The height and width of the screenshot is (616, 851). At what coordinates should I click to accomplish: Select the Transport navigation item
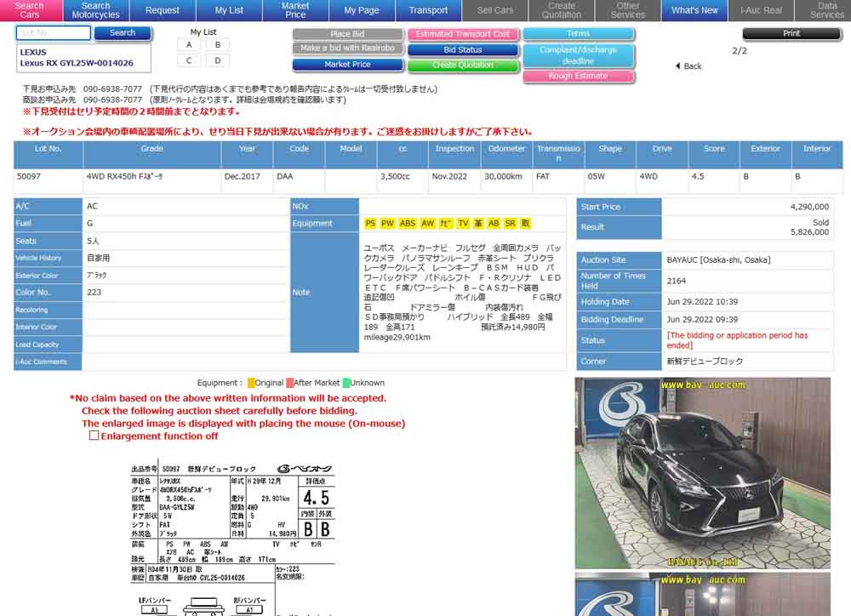click(429, 10)
